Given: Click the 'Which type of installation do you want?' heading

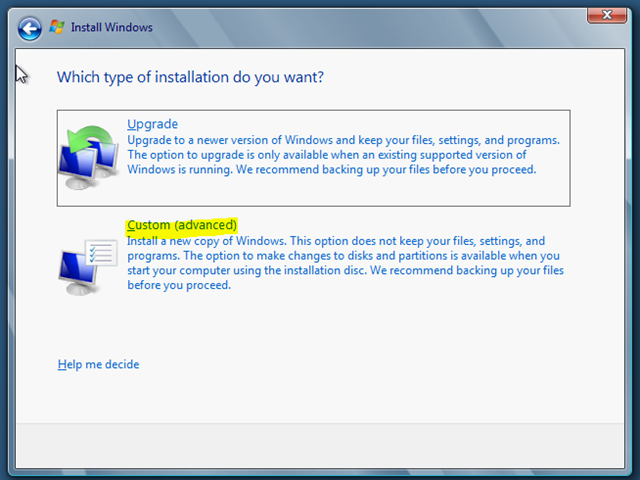Looking at the screenshot, I should click(x=190, y=77).
